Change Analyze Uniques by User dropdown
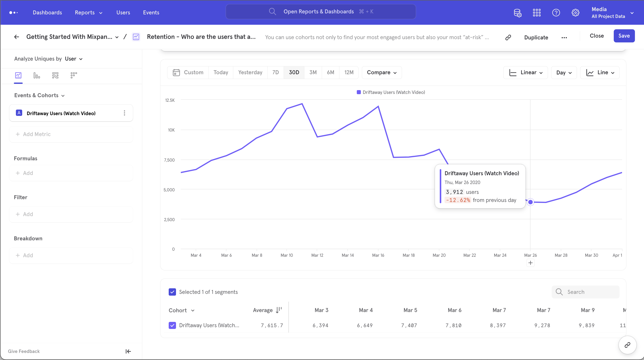Image resolution: width=644 pixels, height=360 pixels. [x=74, y=59]
